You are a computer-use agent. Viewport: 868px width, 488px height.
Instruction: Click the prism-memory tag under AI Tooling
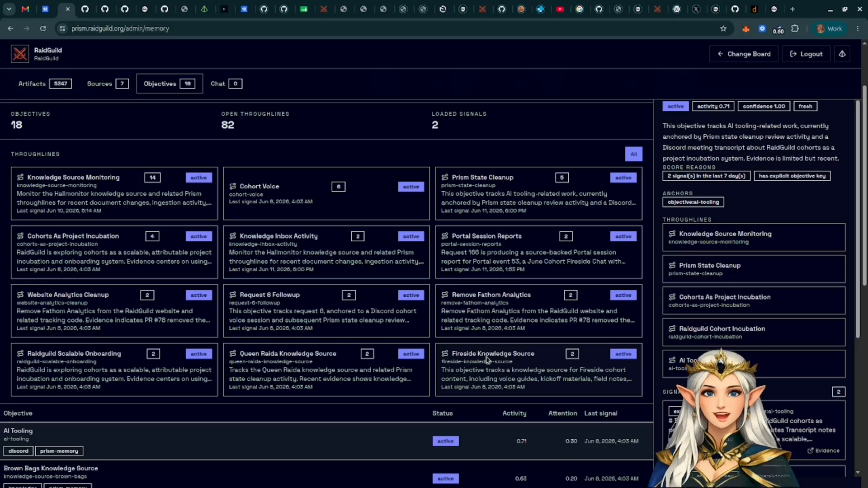(x=59, y=451)
